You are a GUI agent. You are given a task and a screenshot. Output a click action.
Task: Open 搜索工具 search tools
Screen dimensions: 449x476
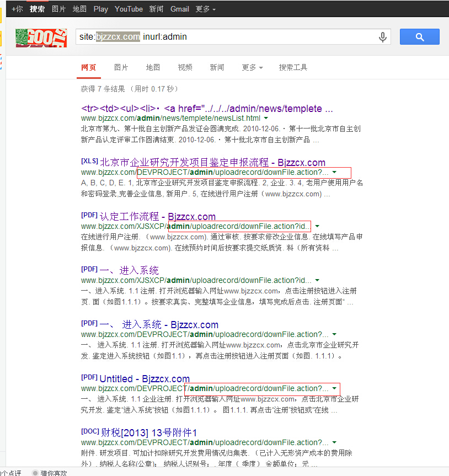pyautogui.click(x=293, y=67)
